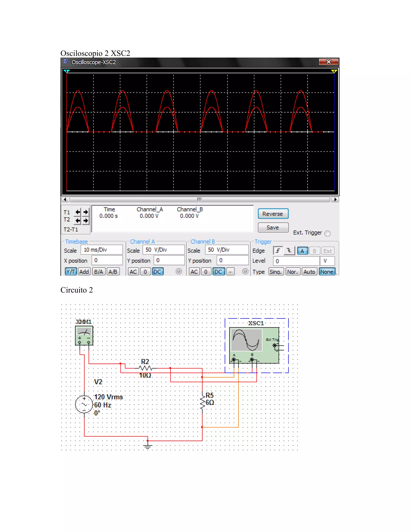Open trigger Level unit V selector
Image resolution: width=411 pixels, height=532 pixels.
pos(327,261)
